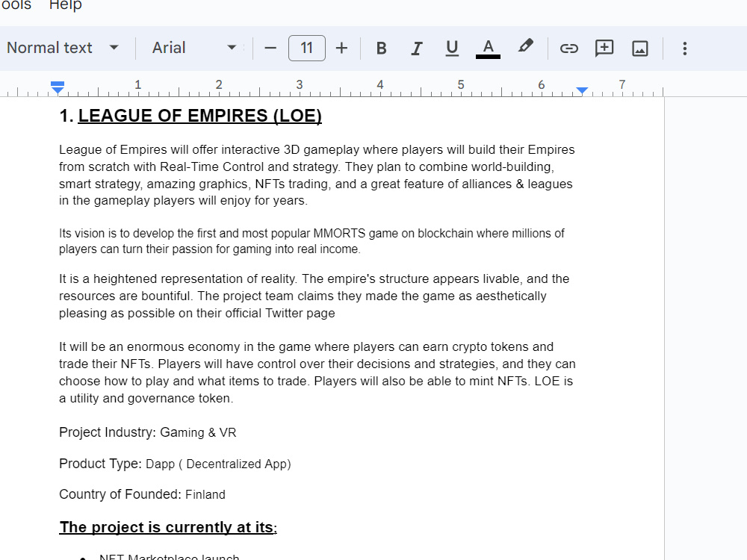Viewport: 747px width, 560px height.
Task: Click the paragraph starting 'Its vision is to develop'
Action: pyautogui.click(x=311, y=241)
